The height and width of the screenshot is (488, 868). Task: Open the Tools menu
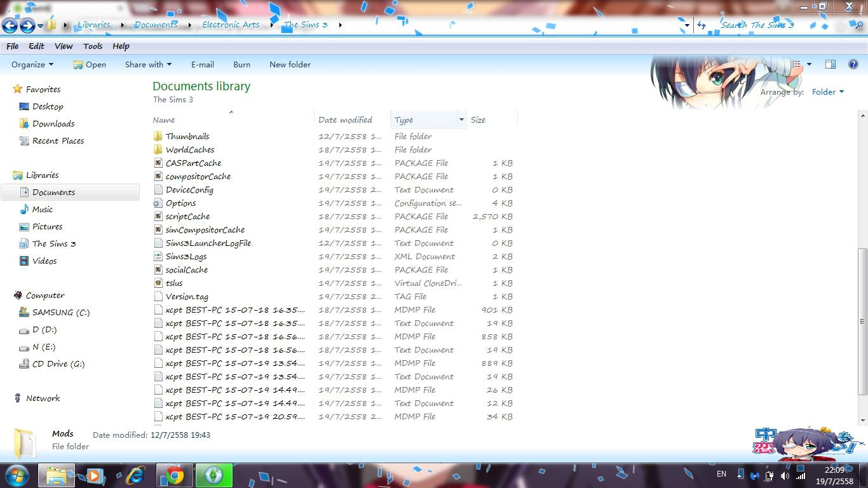tap(93, 46)
